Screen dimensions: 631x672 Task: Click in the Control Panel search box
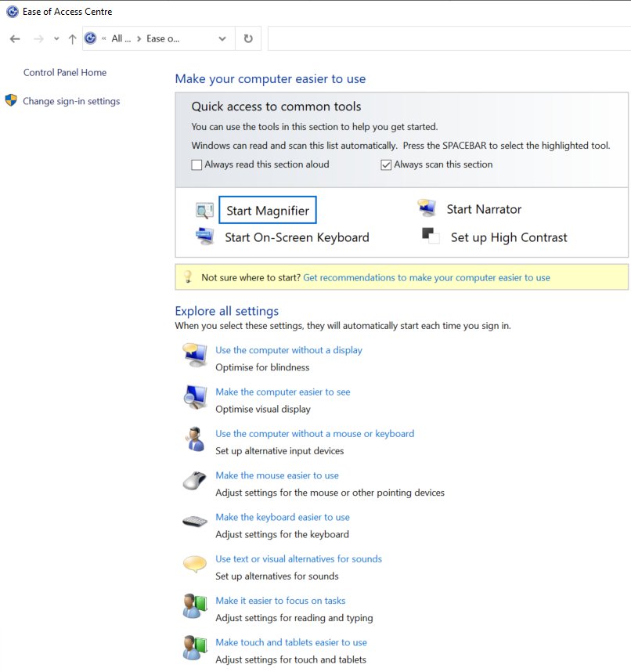point(449,38)
